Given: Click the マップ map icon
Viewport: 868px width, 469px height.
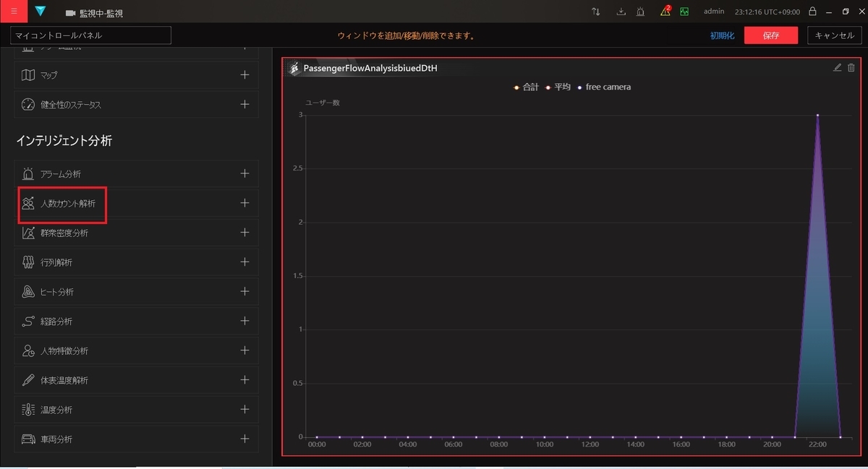Looking at the screenshot, I should pos(28,75).
